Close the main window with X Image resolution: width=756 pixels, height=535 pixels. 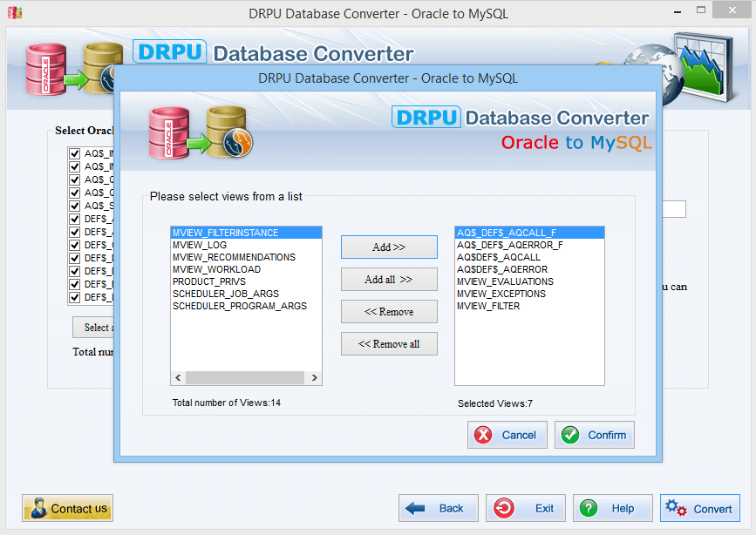pos(732,10)
